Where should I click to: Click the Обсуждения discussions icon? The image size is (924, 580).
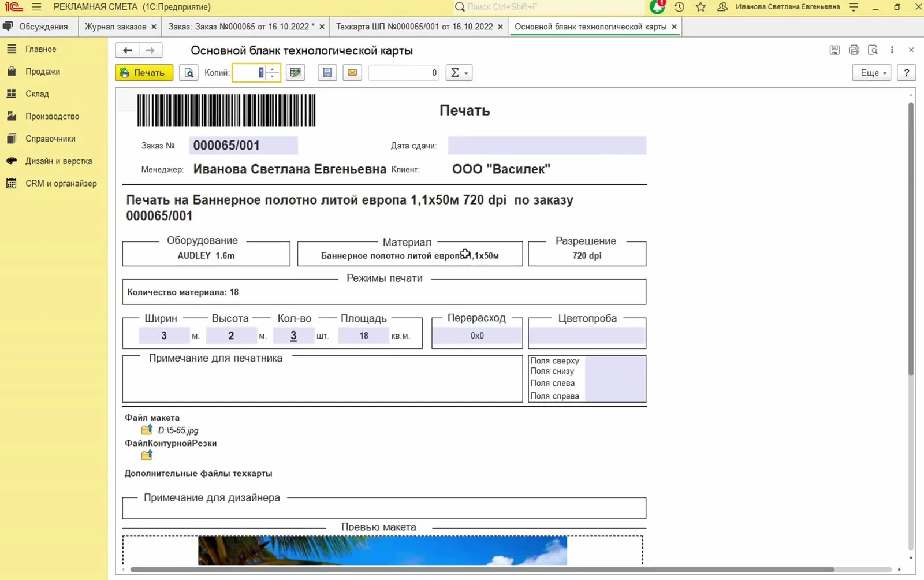8,27
